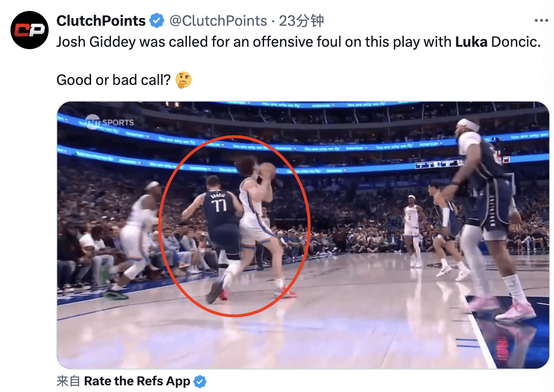The height and width of the screenshot is (392, 554).
Task: Click the ClutchPoints display name
Action: pyautogui.click(x=101, y=21)
